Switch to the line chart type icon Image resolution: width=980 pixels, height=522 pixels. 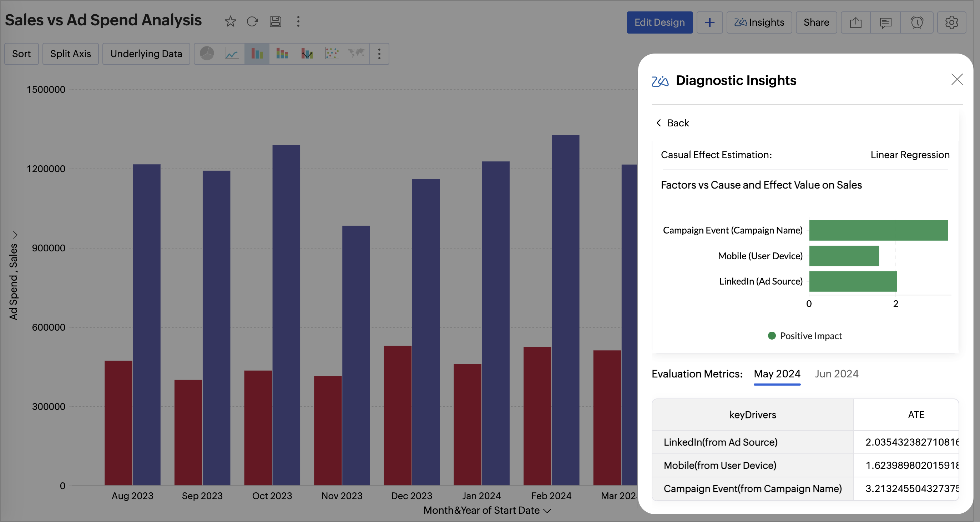(x=231, y=53)
